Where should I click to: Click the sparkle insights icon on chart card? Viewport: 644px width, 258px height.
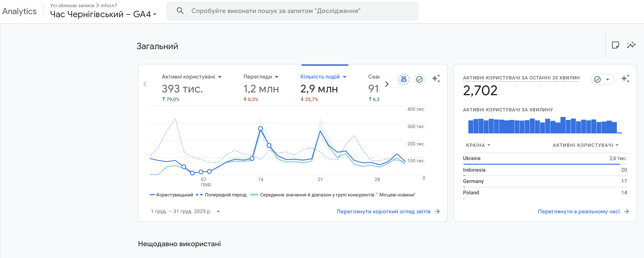436,79
